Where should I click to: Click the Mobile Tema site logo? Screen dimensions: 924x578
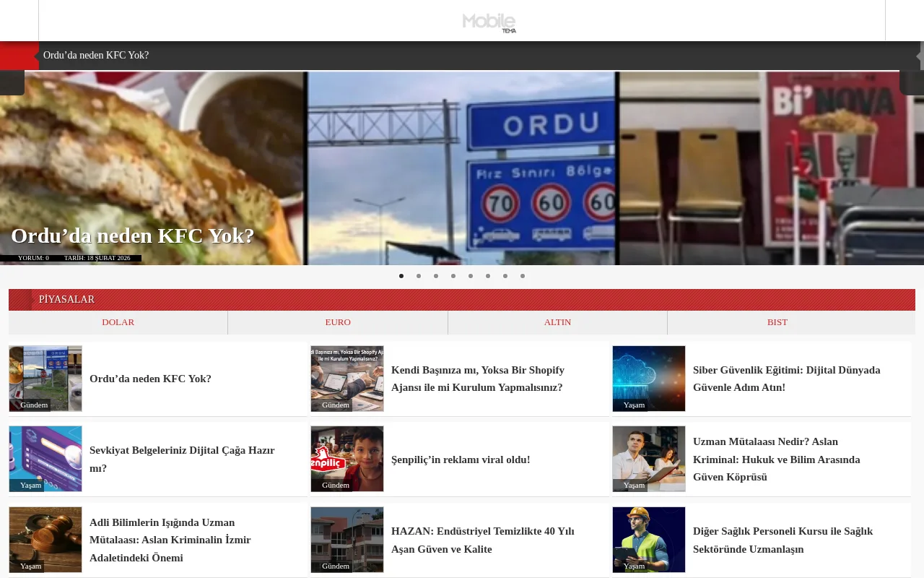pyautogui.click(x=489, y=22)
